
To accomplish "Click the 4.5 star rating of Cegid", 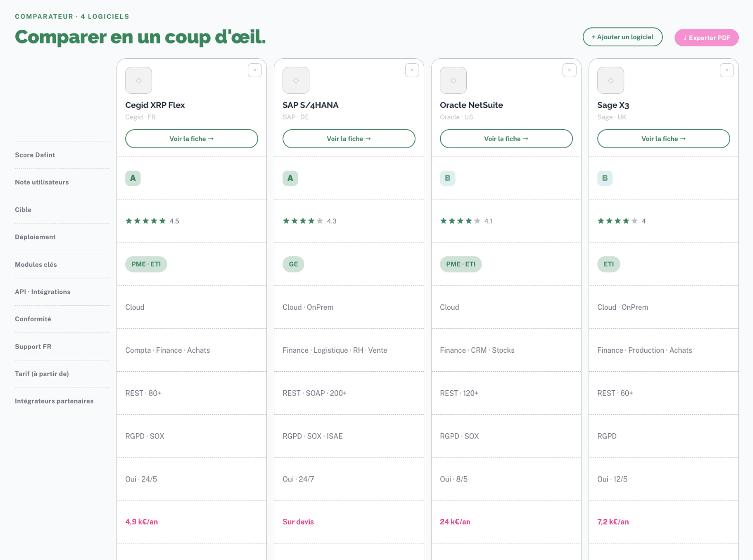I will [x=152, y=221].
